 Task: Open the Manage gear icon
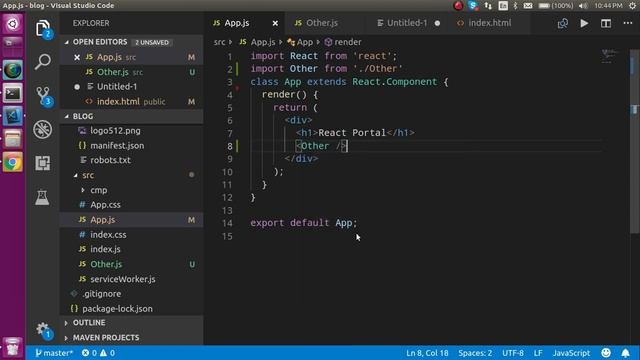[x=43, y=330]
